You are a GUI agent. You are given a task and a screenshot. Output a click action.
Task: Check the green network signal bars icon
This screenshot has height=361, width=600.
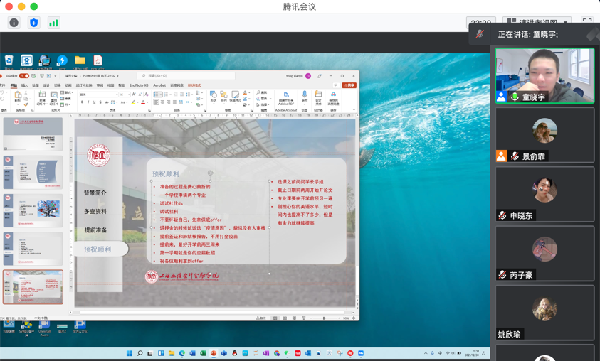tap(54, 23)
